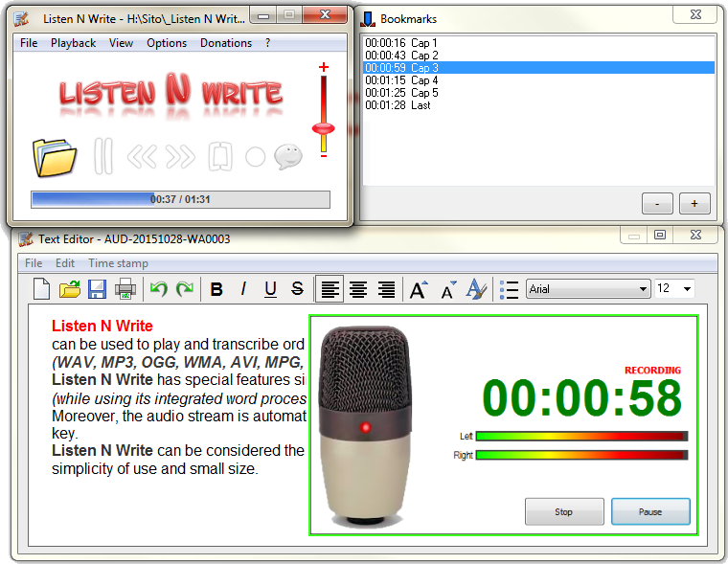Open the Playback menu
728x564 pixels.
click(73, 43)
